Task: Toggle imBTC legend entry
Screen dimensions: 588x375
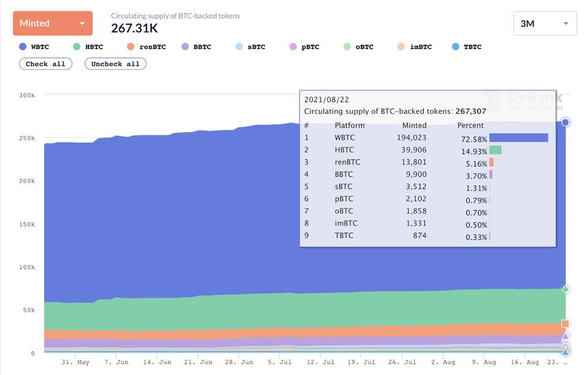Action: click(415, 47)
